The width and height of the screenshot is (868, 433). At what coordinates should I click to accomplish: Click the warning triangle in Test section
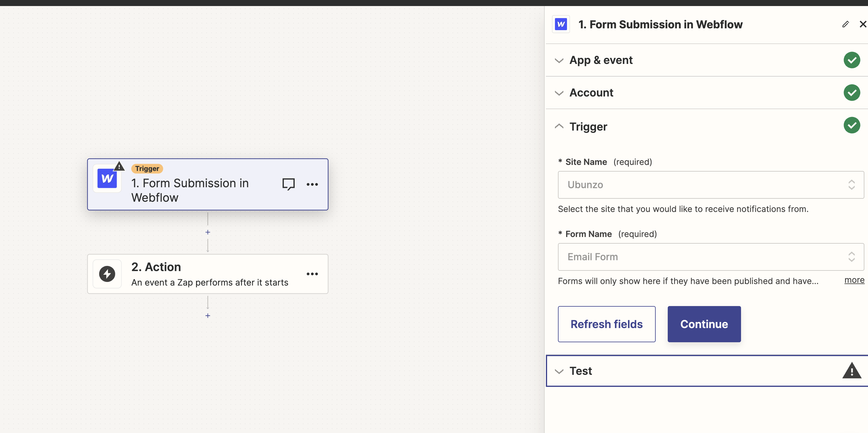[851, 371]
